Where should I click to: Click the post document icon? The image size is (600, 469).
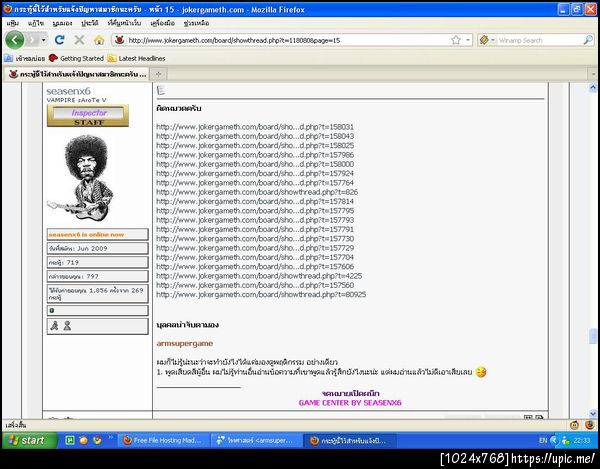coord(161,90)
